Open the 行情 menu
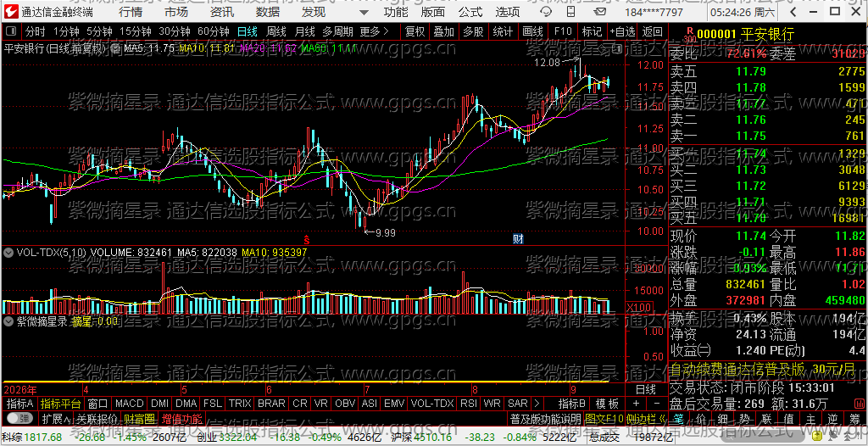This screenshot has height=446, width=868. point(130,12)
